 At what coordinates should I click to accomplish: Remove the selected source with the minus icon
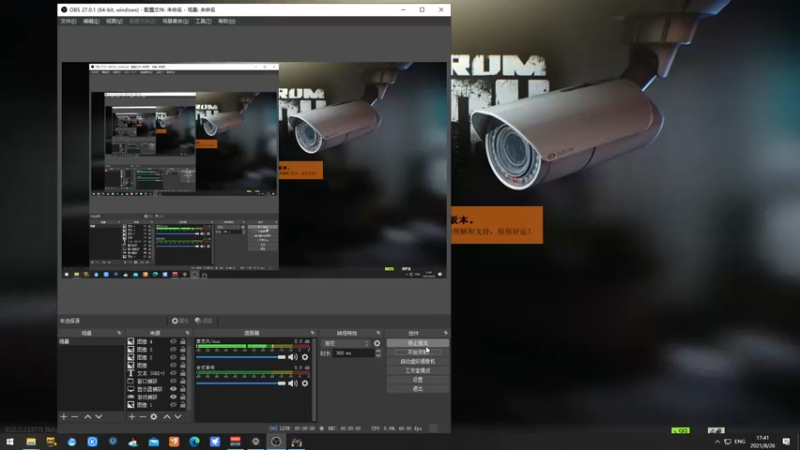point(143,417)
